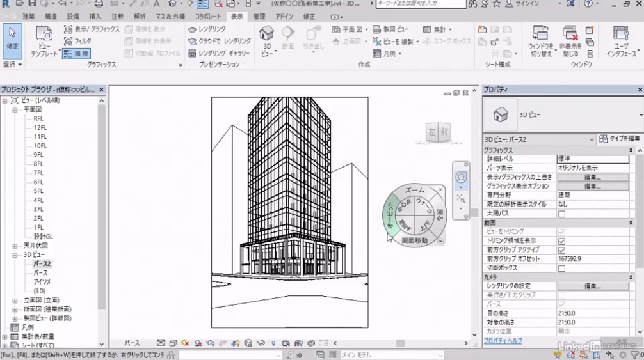Select the 修正 (Modify) arrow tool
This screenshot has height=360, width=644.
12,38
